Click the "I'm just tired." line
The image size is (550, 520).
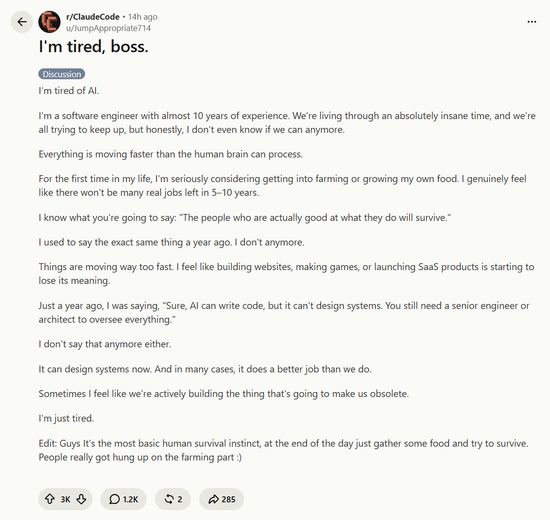pyautogui.click(x=66, y=418)
